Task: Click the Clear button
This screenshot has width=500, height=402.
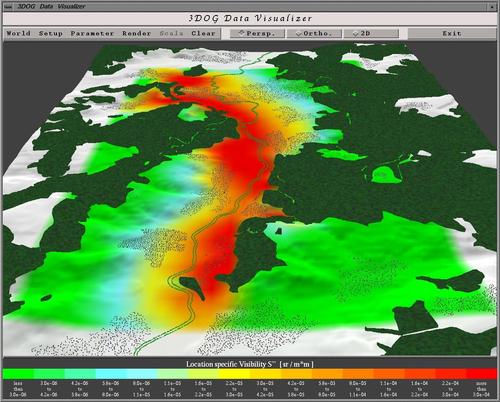Action: click(x=203, y=33)
